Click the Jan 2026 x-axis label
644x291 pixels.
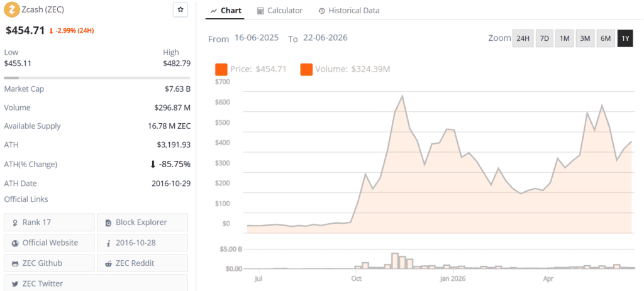tap(454, 280)
